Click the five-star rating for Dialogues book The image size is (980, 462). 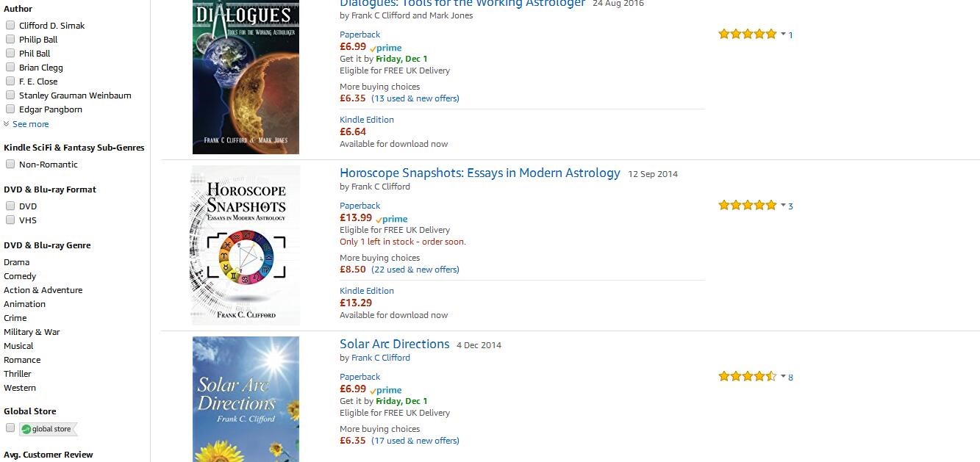click(747, 35)
